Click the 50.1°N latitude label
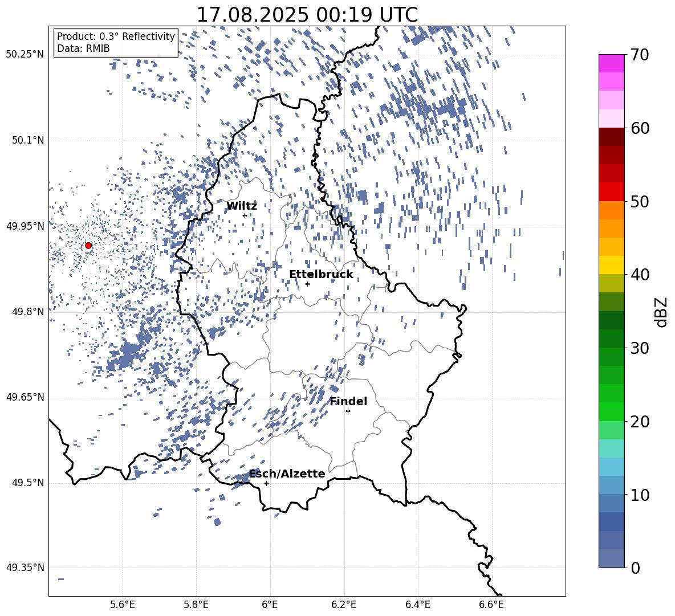Image resolution: width=675 pixels, height=616 pixels. point(27,141)
